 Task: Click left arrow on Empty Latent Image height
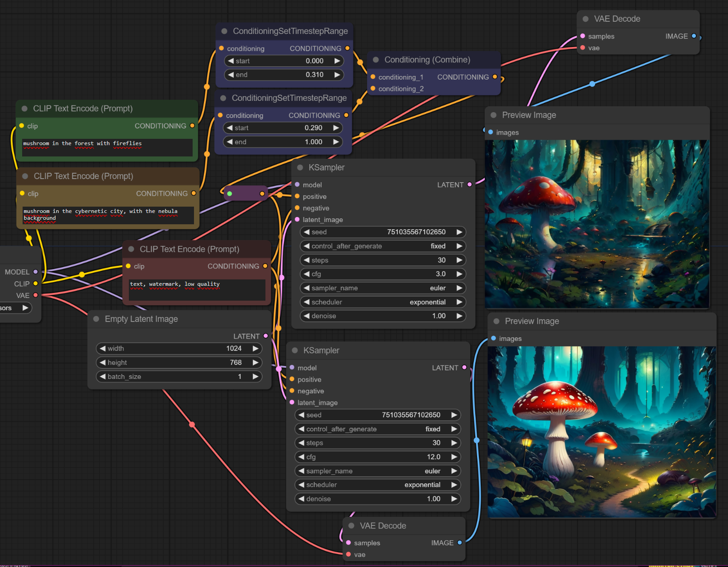click(103, 363)
